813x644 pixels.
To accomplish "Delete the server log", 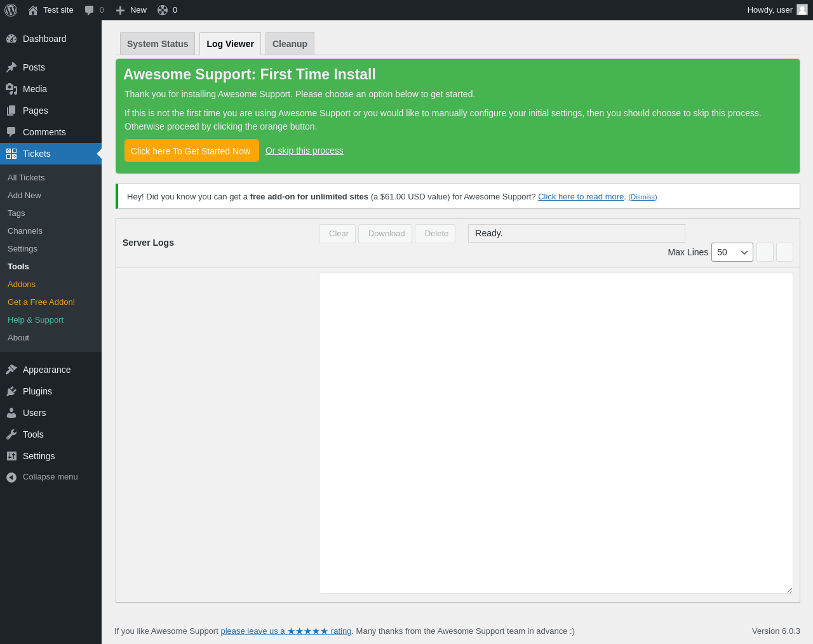I will 435,234.
